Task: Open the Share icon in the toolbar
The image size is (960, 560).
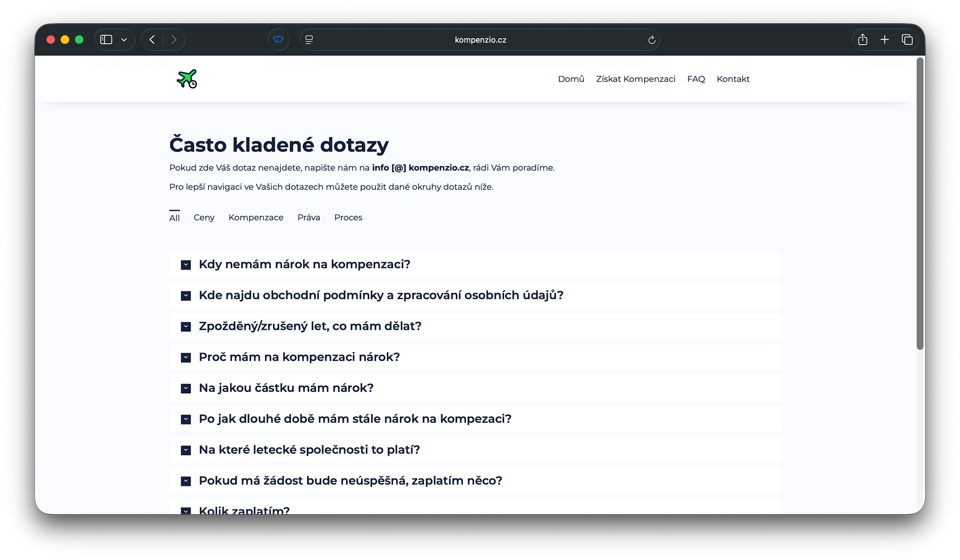Action: [x=862, y=39]
